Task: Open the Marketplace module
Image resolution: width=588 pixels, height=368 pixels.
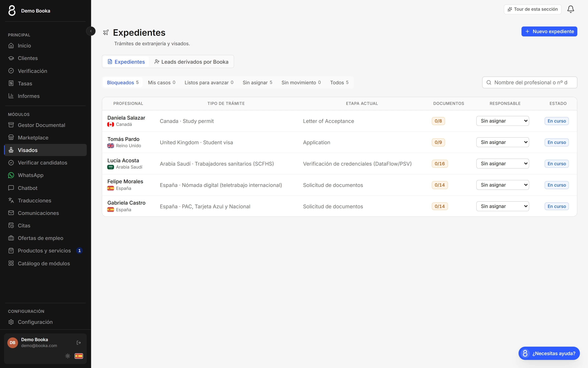Action: tap(45, 137)
